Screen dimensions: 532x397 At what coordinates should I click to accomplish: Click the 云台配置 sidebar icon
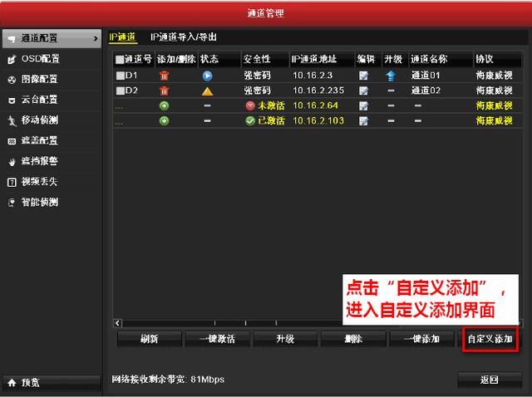tap(12, 100)
